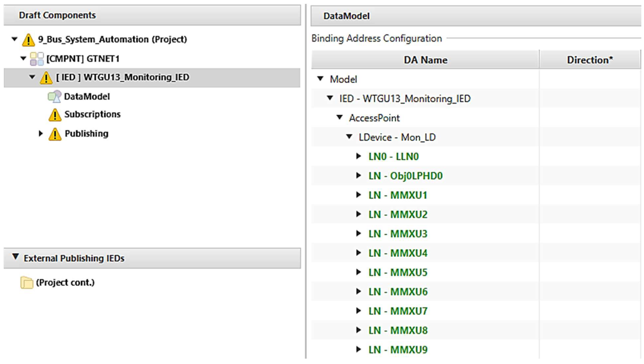Click the Publishing warning icon
The height and width of the screenshot is (364, 644).
[55, 134]
